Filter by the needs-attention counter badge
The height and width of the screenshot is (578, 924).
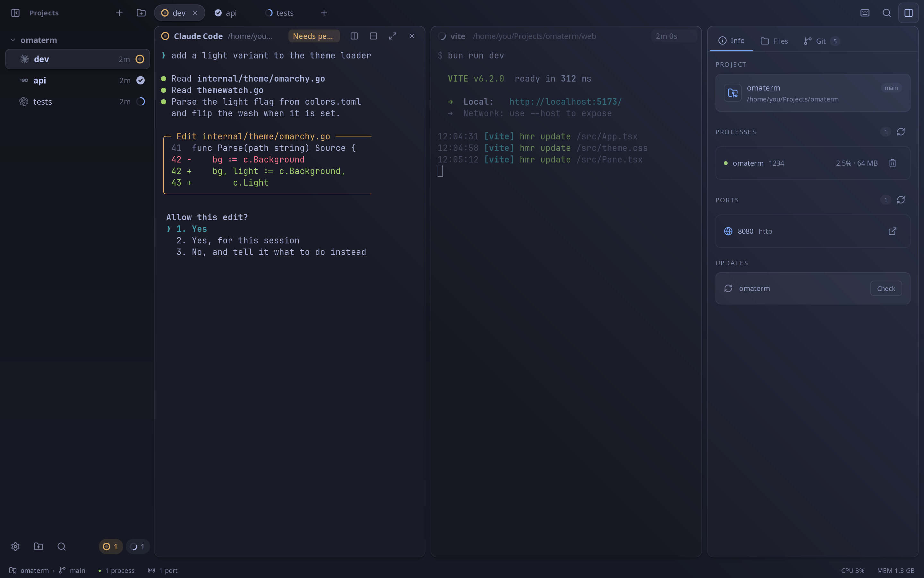coord(110,547)
